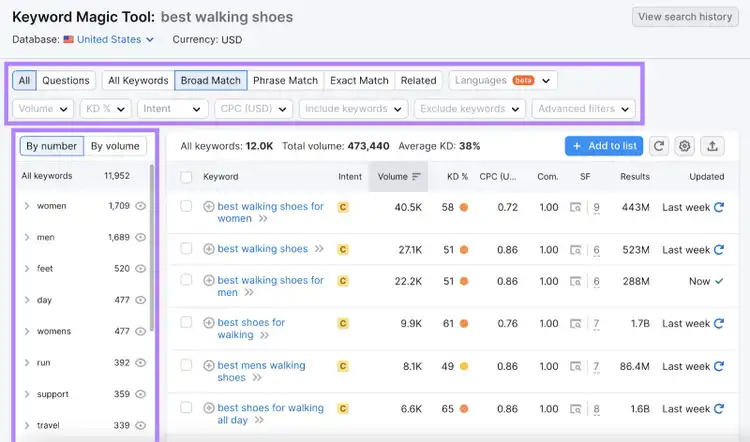Viewport: 750px width, 442px height.
Task: Click plus icon for 'best shoes for walking all day'
Action: click(209, 409)
